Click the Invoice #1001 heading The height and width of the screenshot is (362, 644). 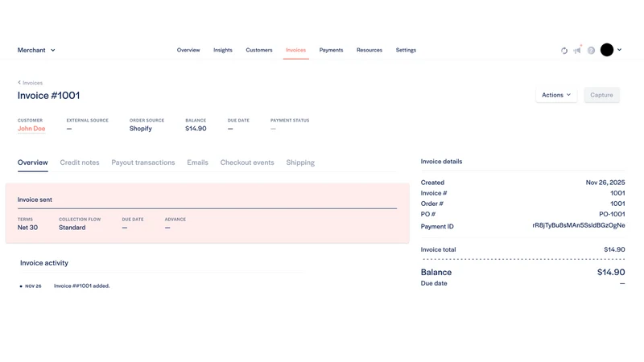48,96
